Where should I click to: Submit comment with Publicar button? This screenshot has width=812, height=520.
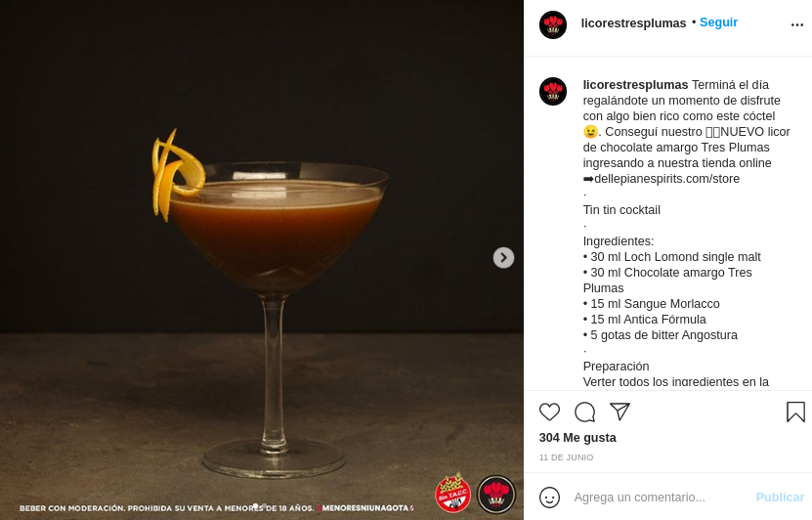tap(780, 498)
